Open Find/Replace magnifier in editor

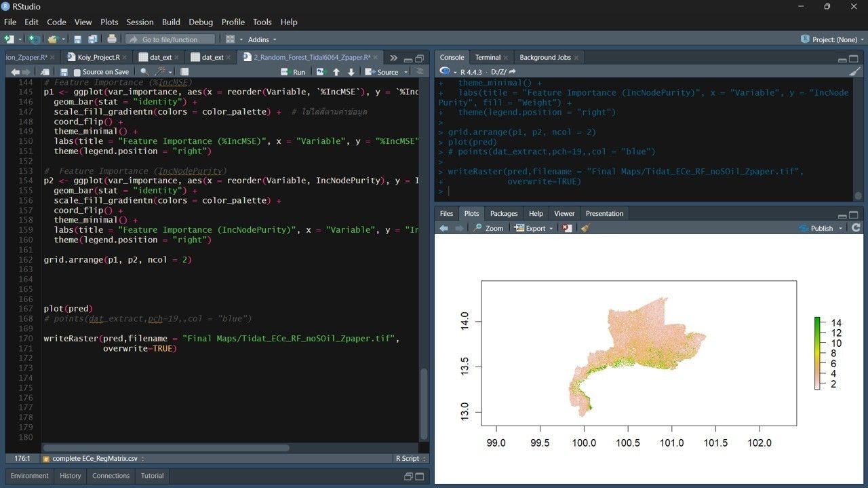144,72
